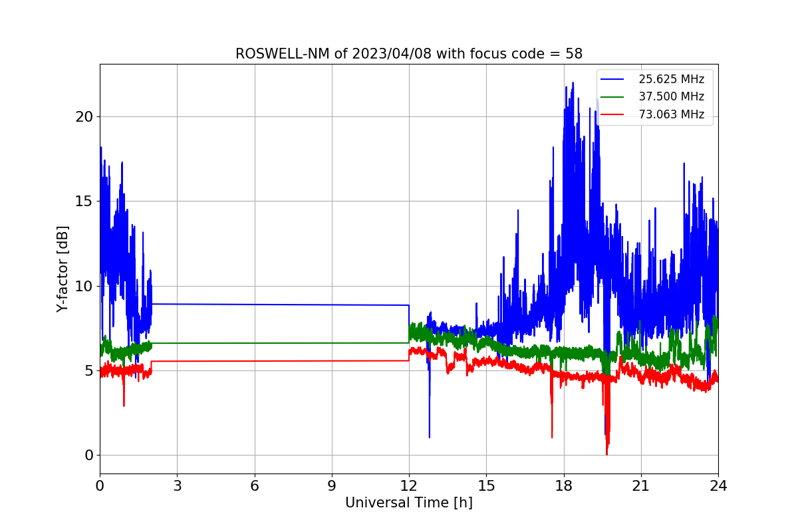Click y-axis tick label 10
798x532 pixels.
(84, 286)
